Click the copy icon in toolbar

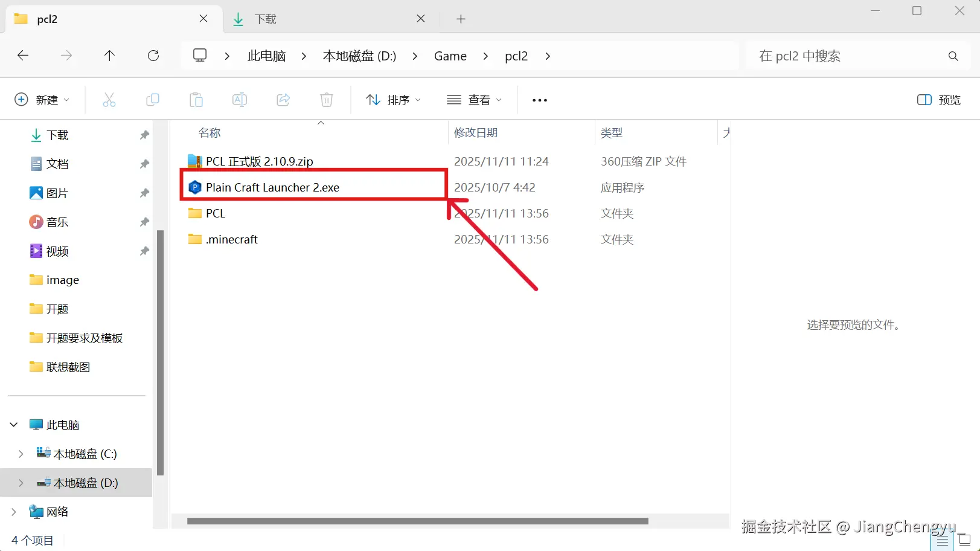click(153, 100)
